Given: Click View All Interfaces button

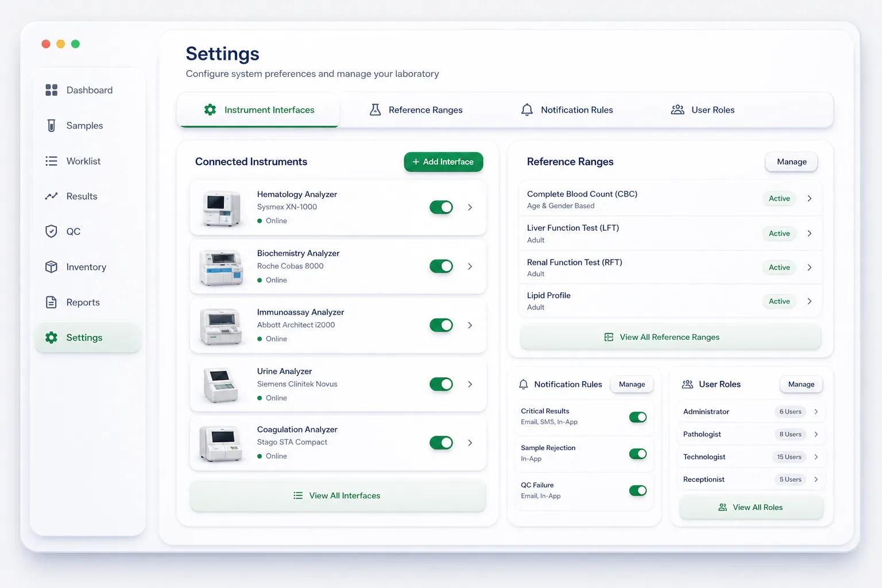Looking at the screenshot, I should coord(338,496).
